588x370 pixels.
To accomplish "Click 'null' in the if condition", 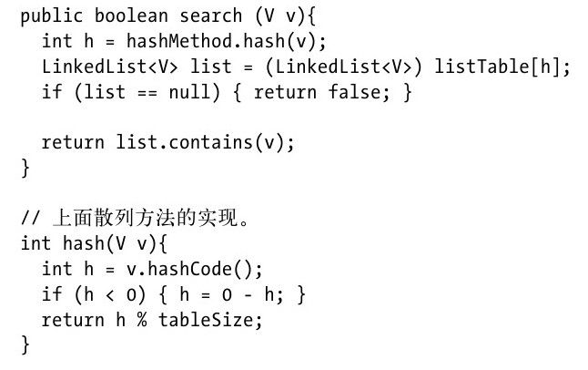I will [x=189, y=92].
